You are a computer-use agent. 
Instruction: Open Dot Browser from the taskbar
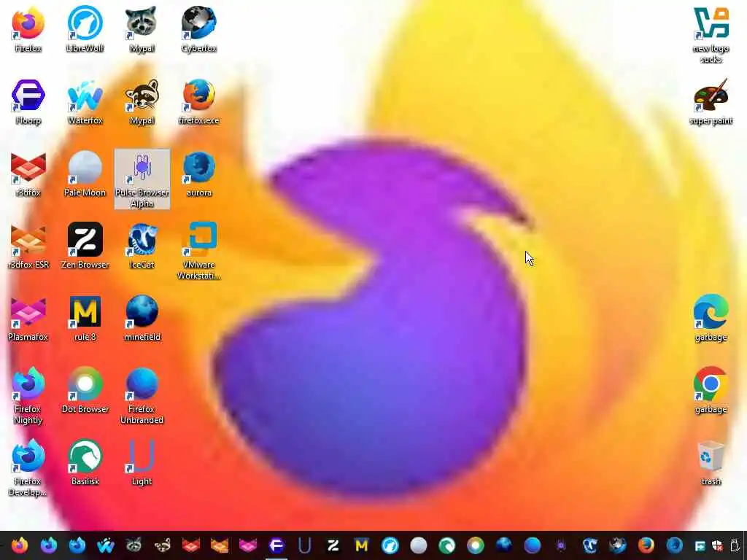tap(476, 545)
